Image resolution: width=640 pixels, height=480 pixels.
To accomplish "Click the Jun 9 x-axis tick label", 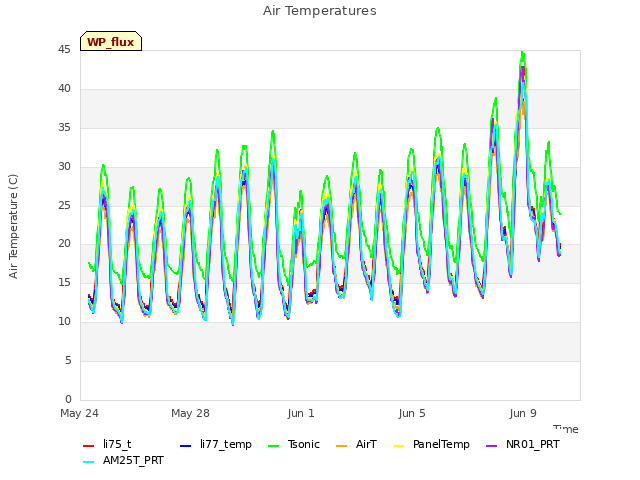I will [523, 413].
